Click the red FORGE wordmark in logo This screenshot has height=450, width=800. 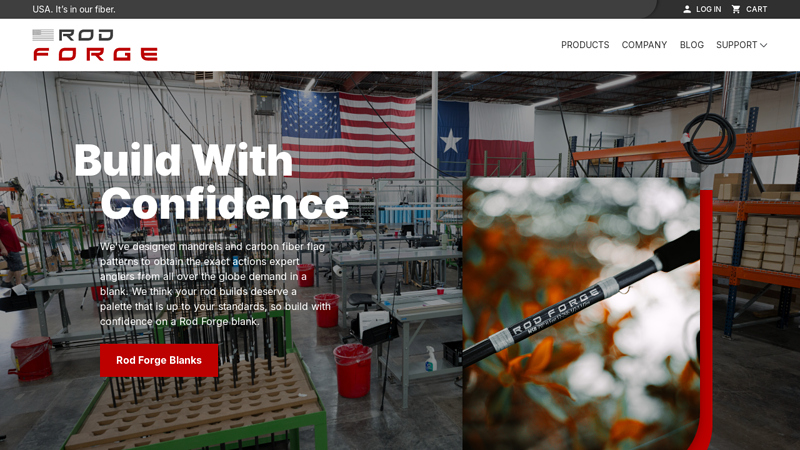(95, 54)
